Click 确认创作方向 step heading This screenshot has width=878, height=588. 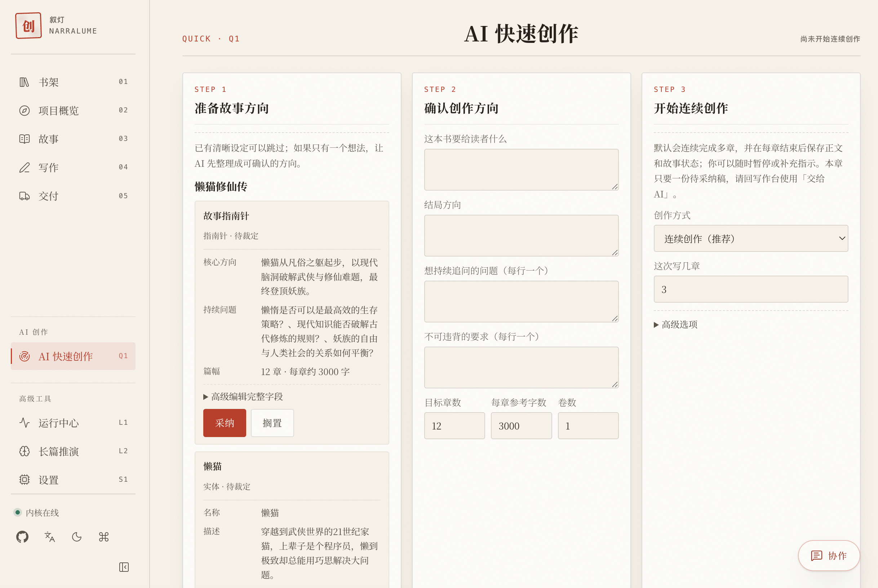461,108
